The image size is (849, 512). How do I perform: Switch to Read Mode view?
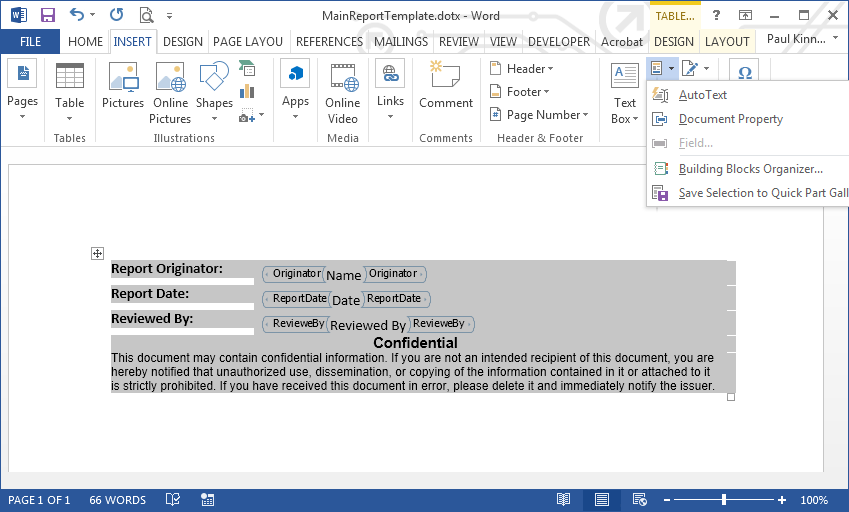564,500
